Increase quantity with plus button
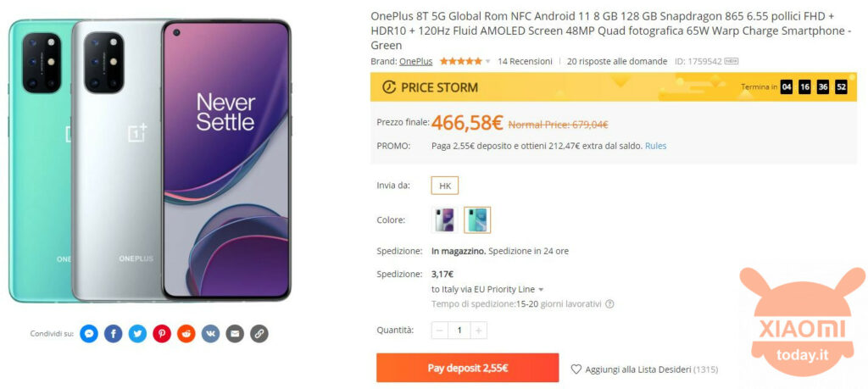This screenshot has width=868, height=389. pyautogui.click(x=479, y=331)
